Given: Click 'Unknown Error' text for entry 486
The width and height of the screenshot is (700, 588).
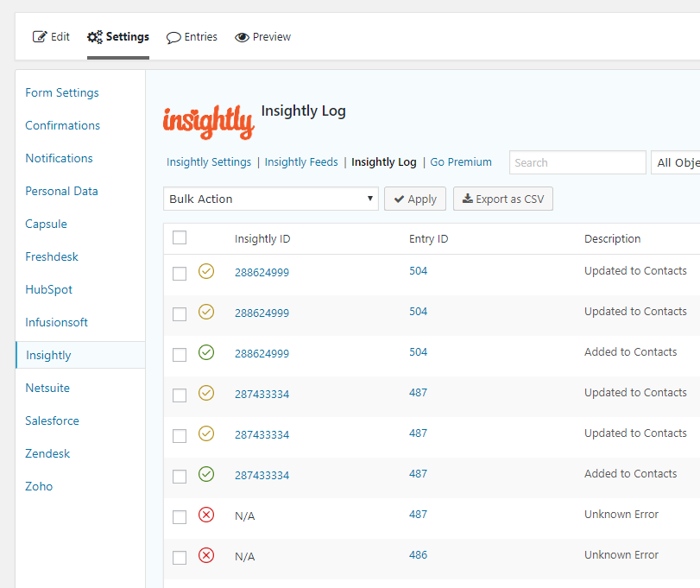Looking at the screenshot, I should tap(621, 555).
